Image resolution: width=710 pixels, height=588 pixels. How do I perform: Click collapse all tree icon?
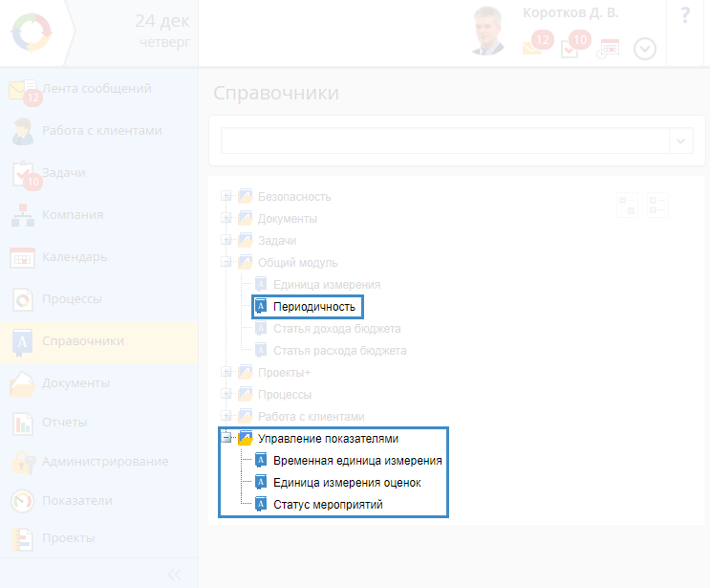(x=657, y=206)
